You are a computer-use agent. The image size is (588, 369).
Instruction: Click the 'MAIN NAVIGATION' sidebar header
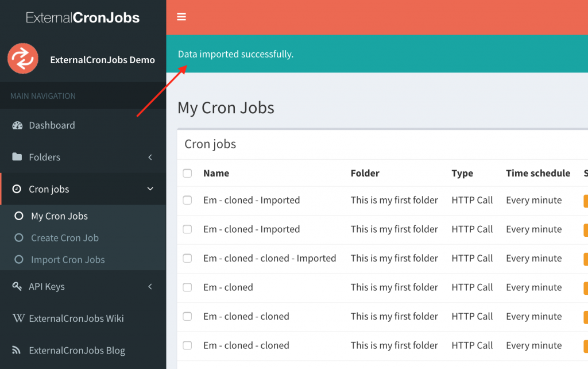[x=42, y=96]
